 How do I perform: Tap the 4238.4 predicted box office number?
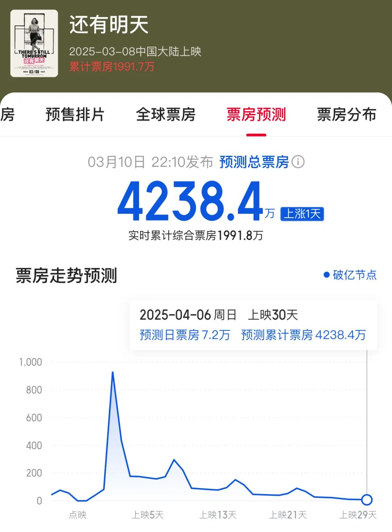pyautogui.click(x=190, y=201)
